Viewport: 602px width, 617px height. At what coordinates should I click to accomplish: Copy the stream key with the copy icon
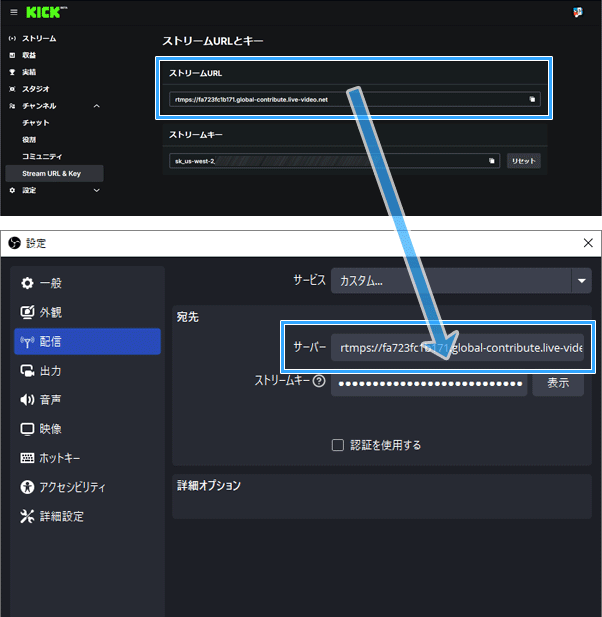point(491,161)
